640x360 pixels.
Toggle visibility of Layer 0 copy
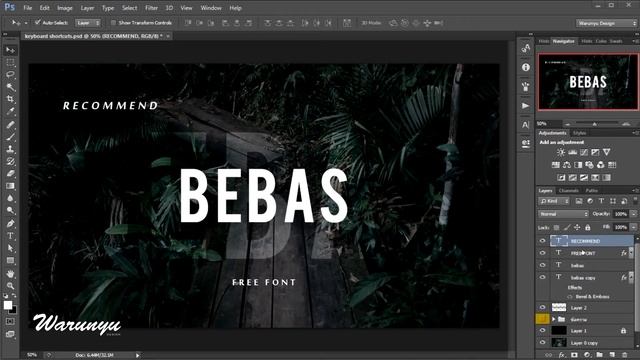542,342
